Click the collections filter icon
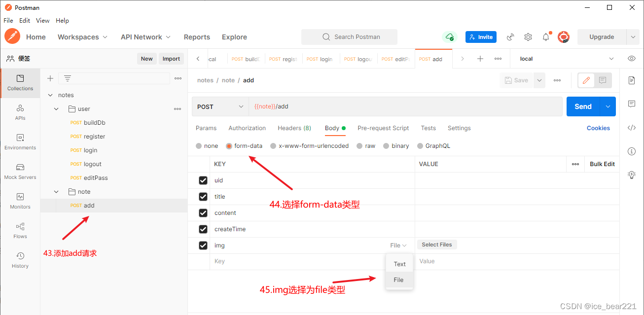 (68, 78)
